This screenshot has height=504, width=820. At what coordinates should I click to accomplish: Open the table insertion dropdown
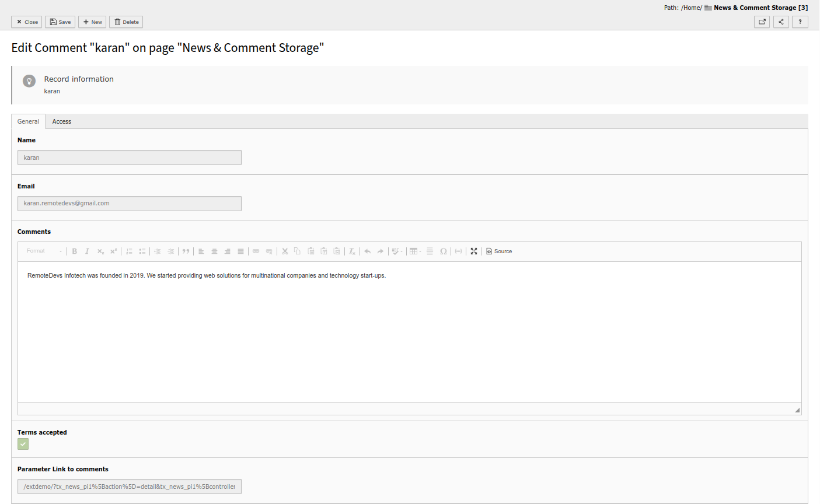point(415,251)
